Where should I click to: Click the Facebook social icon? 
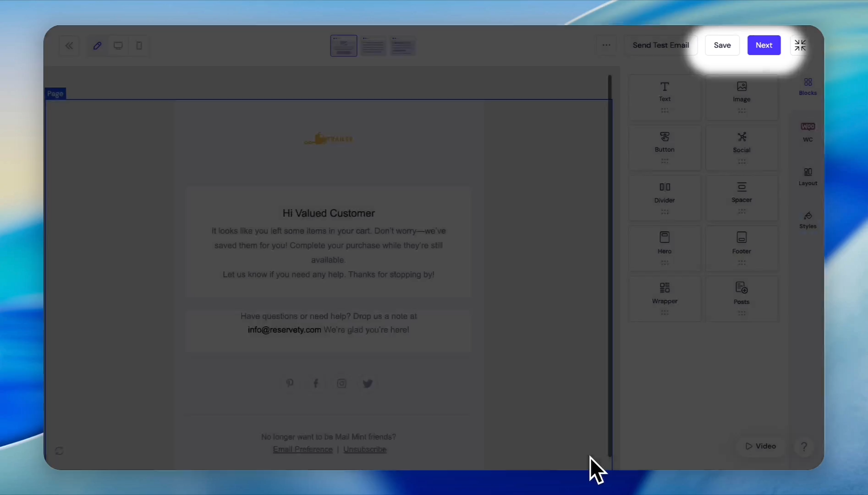click(x=316, y=383)
